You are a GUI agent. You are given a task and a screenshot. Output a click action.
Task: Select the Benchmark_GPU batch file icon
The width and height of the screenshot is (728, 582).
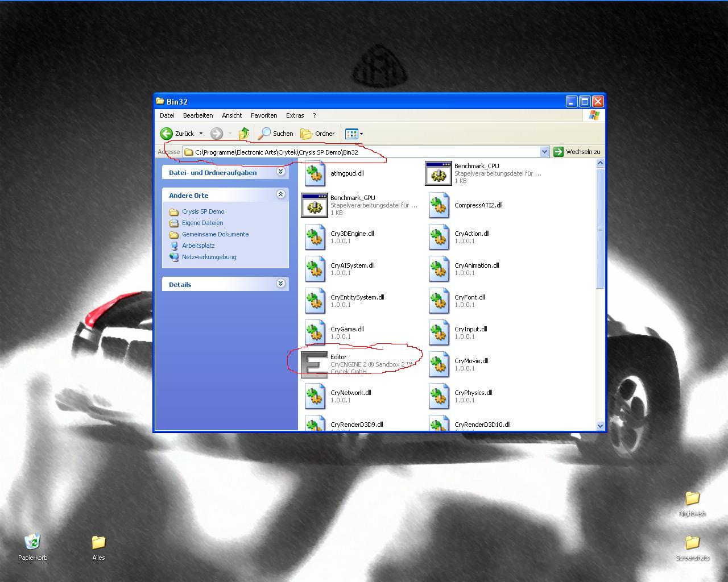(315, 205)
